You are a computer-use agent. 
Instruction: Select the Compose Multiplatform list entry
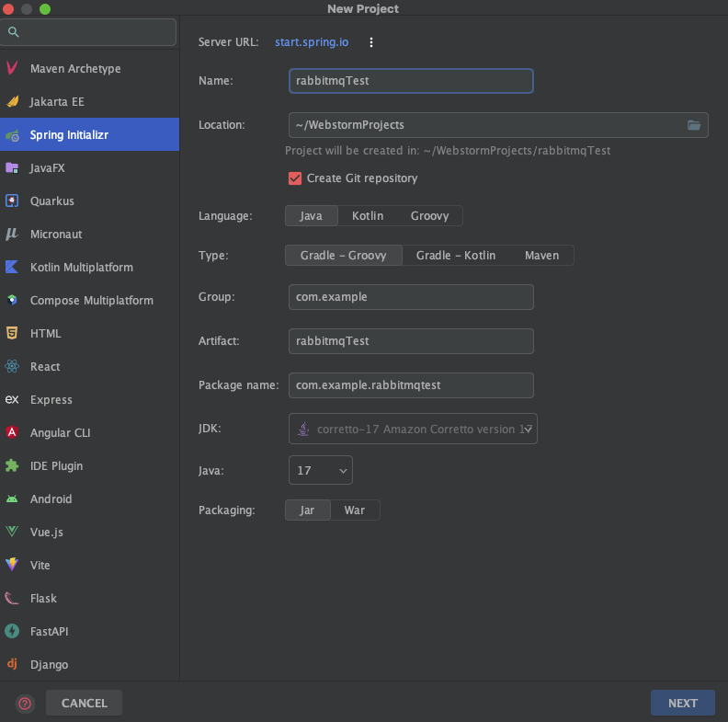point(89,300)
